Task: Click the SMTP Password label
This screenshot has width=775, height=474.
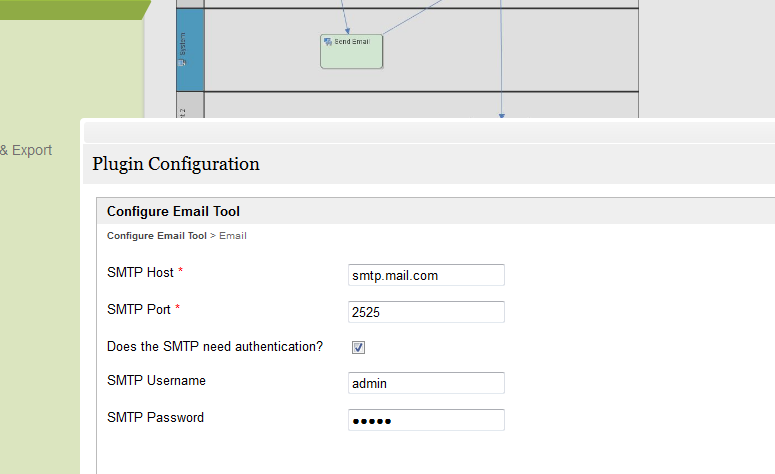Action: pos(155,417)
